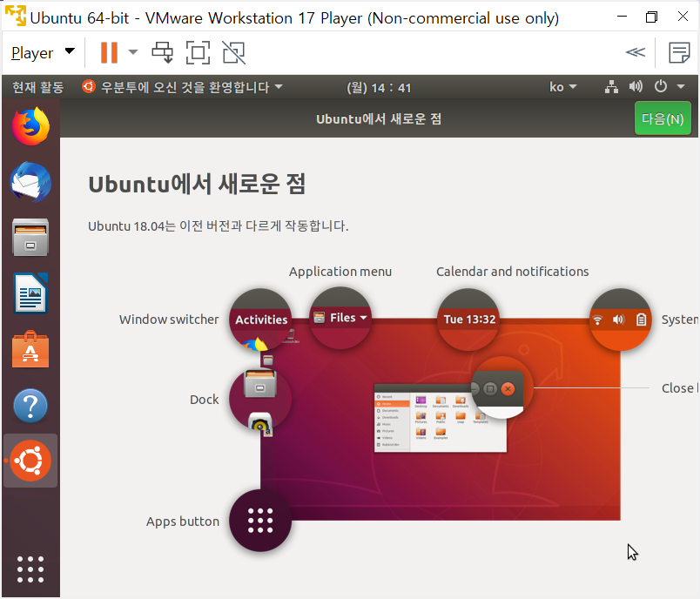The height and width of the screenshot is (599, 700).
Task: Open the 우분투에 오신 것을 환영합니다 app menu
Action: 182,86
